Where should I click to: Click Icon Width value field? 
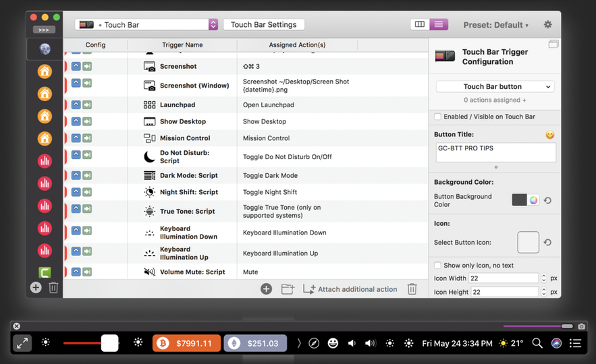click(x=504, y=278)
